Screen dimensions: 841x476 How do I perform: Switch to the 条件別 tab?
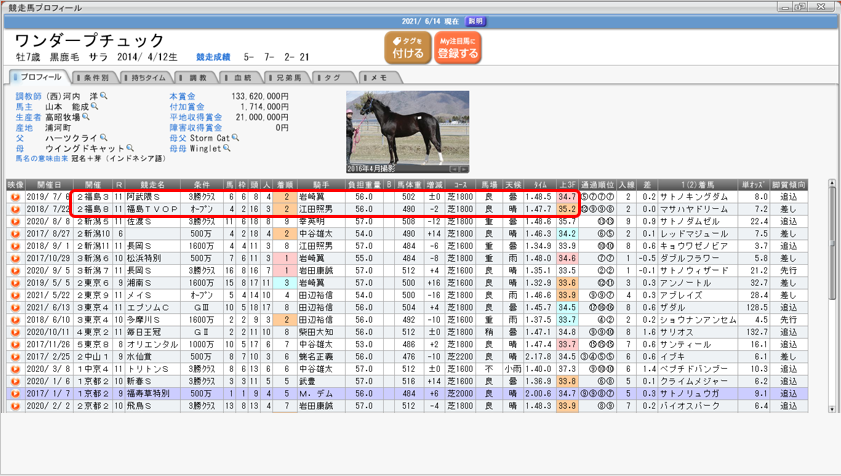(x=95, y=77)
